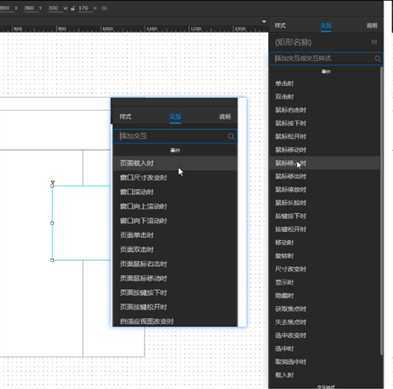Image resolution: width=393 pixels, height=389 pixels.
Task: Open the 说明 tab in right inspector
Action: click(x=372, y=26)
